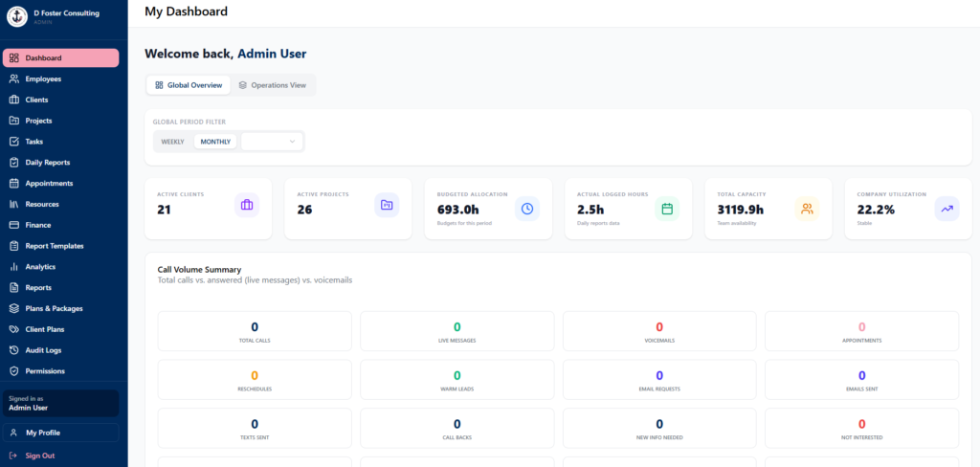The width and height of the screenshot is (980, 467).
Task: Switch to the Global Overview tab
Action: [189, 85]
